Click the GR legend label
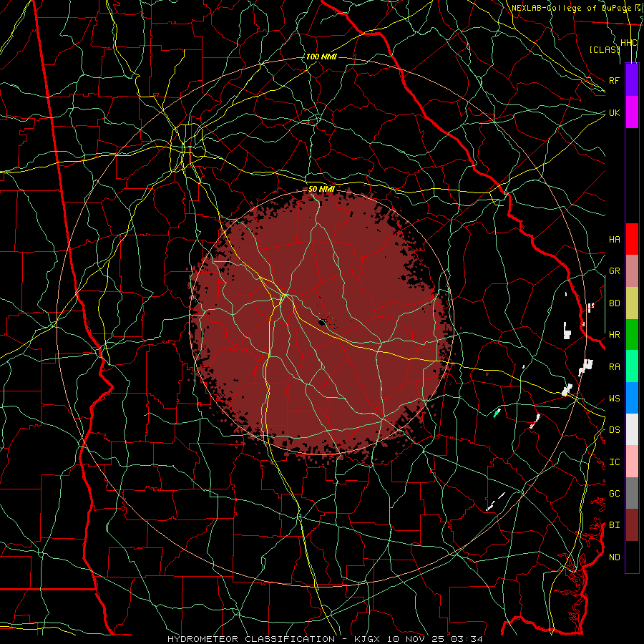 [614, 271]
